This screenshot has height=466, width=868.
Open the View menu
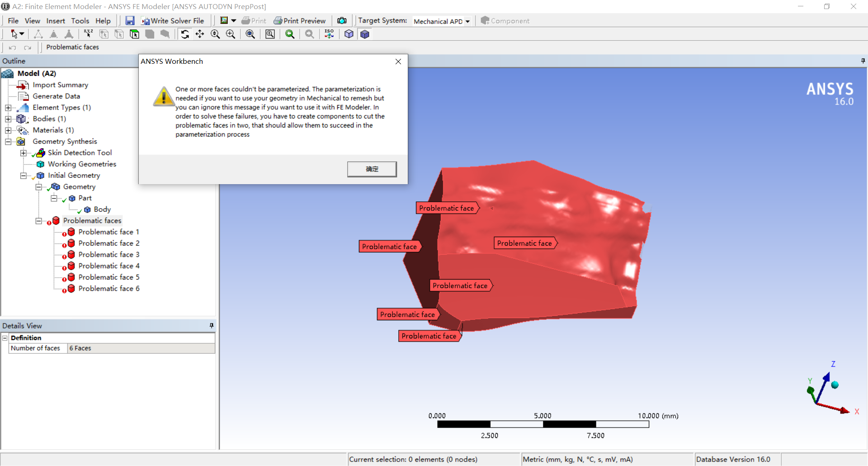click(x=32, y=21)
